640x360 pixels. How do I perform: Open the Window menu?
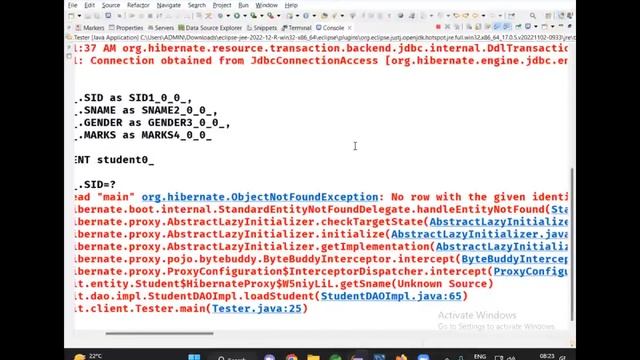pyautogui.click(x=267, y=5)
